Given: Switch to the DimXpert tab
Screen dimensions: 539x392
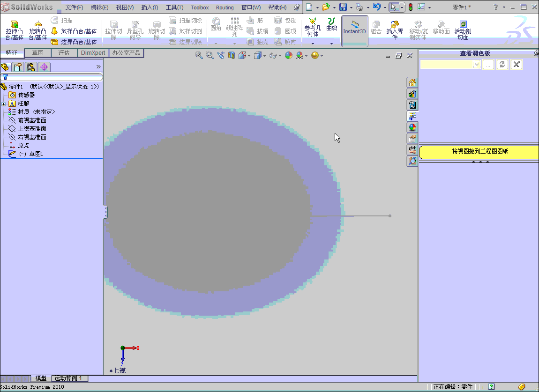Looking at the screenshot, I should 93,53.
